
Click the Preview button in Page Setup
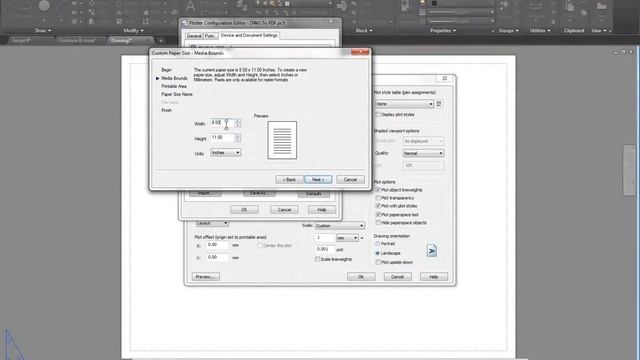pyautogui.click(x=206, y=277)
